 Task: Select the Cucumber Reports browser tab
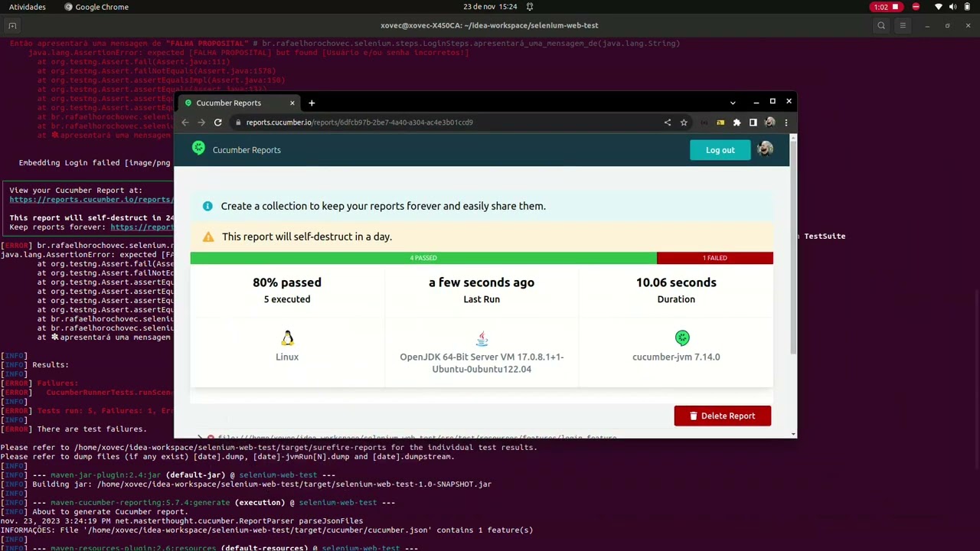pyautogui.click(x=238, y=103)
